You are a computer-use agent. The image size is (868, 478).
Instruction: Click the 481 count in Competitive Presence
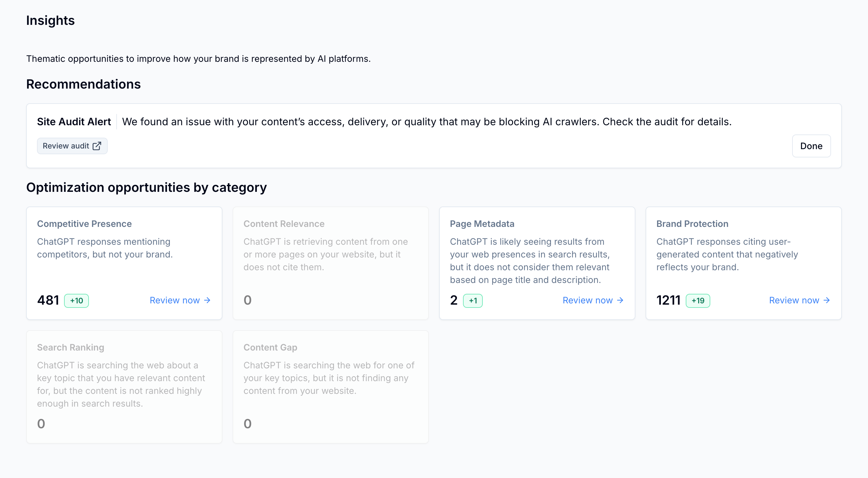48,300
